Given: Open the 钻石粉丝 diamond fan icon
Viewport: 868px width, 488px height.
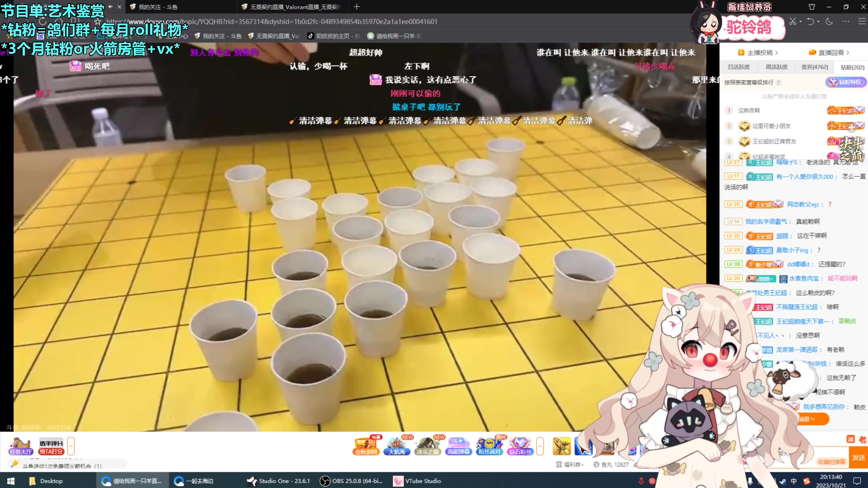Looking at the screenshot, I should coord(520,446).
